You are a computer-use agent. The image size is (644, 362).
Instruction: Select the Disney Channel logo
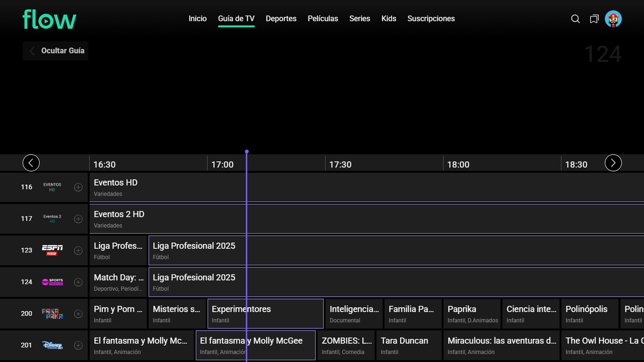(52, 345)
